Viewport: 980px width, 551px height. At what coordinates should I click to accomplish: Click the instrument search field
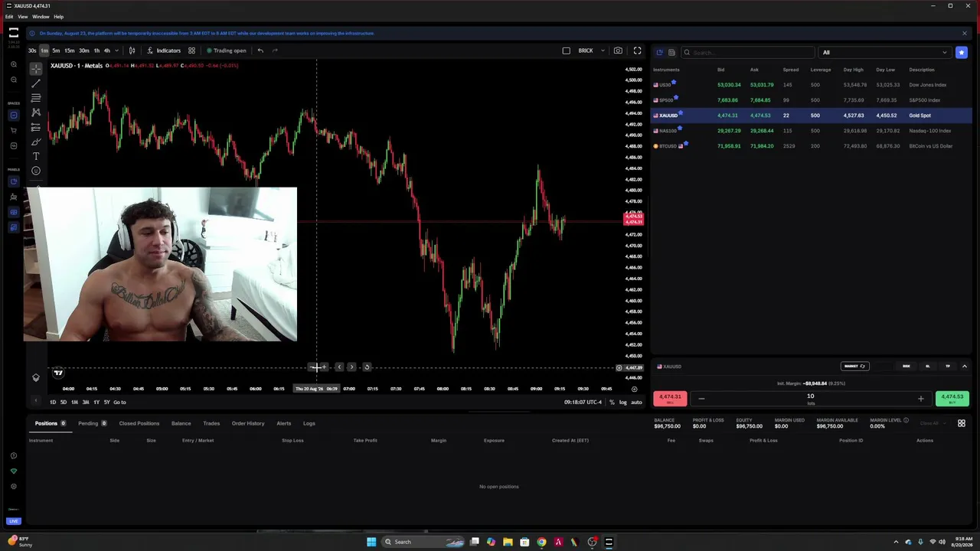(746, 52)
